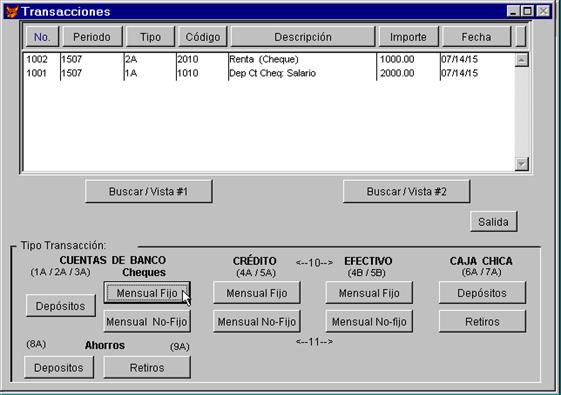Click Depósitos under Cuentas de Banco
The height and width of the screenshot is (395, 561).
tap(60, 306)
